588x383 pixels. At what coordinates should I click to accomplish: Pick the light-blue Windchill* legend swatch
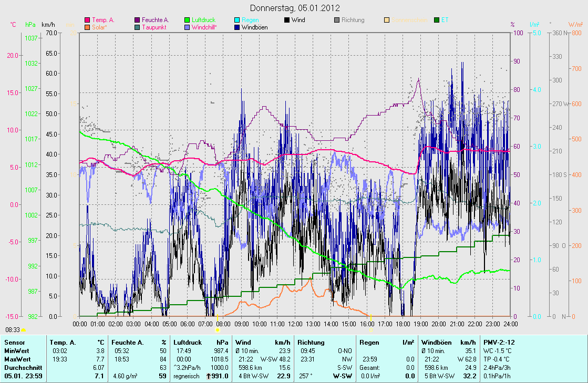pos(187,27)
